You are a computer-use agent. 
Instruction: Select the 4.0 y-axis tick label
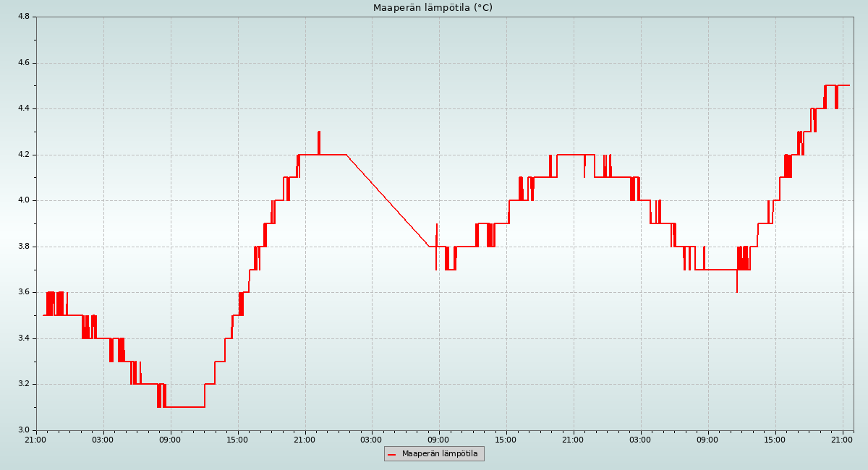22,200
